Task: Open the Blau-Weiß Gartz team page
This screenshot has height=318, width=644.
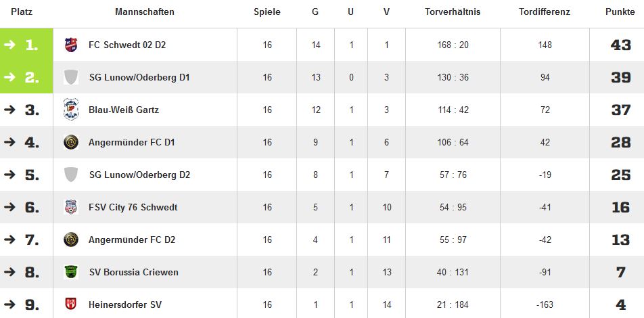Action: pyautogui.click(x=124, y=110)
